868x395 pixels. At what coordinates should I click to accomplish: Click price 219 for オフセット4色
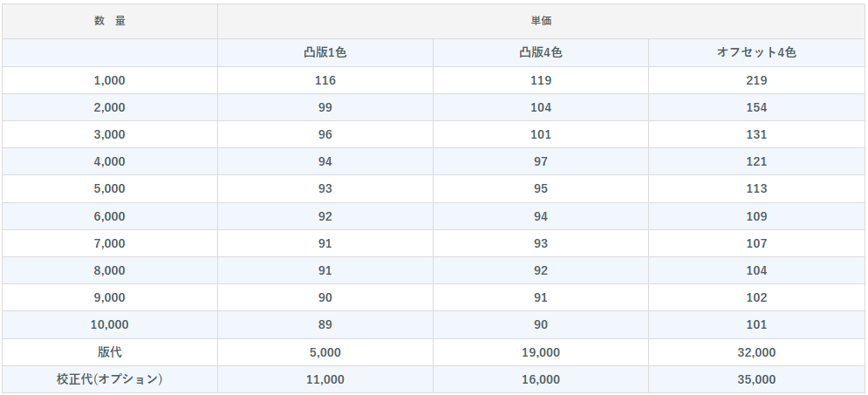pos(756,80)
